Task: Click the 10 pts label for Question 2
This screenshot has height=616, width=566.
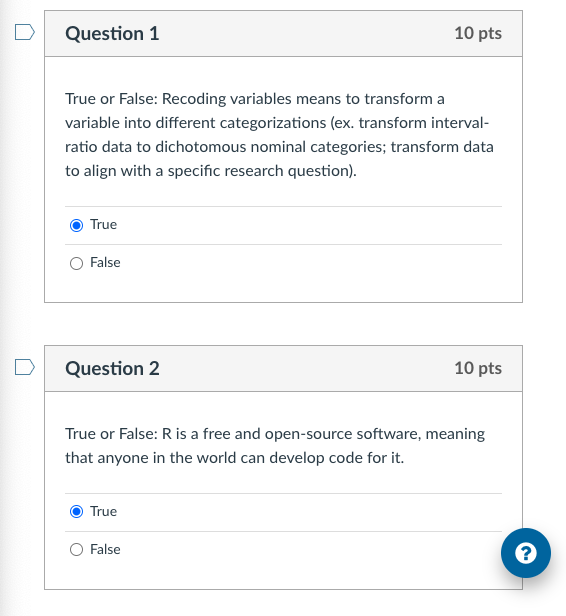Action: [478, 368]
